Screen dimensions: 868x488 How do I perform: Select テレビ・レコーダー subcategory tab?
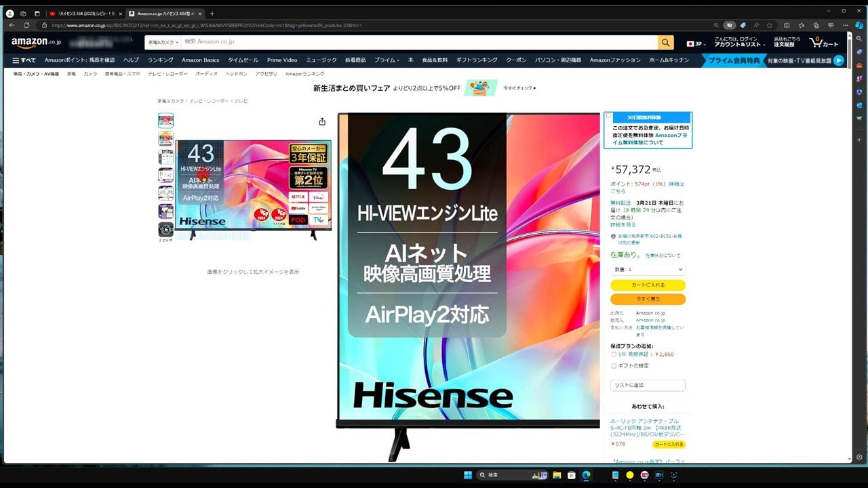(167, 74)
